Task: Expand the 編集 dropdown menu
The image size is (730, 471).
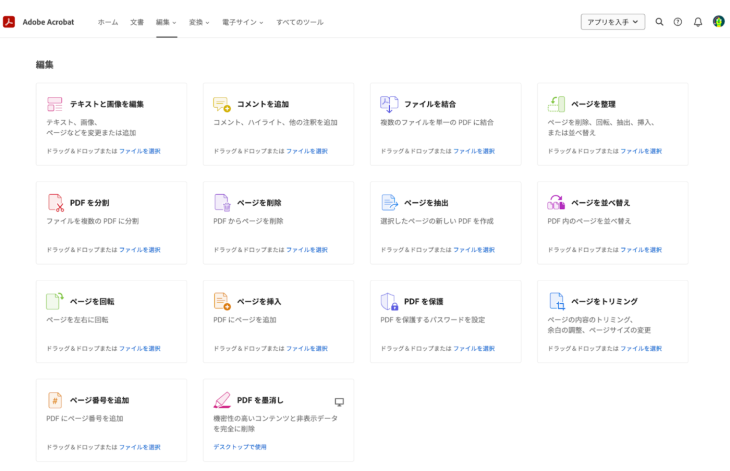Action: pos(166,22)
